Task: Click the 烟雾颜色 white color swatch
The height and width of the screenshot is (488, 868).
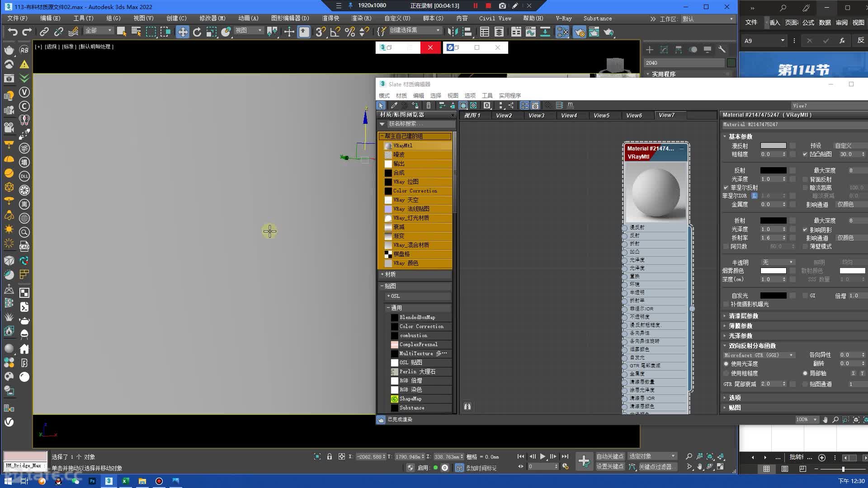Action: 773,271
